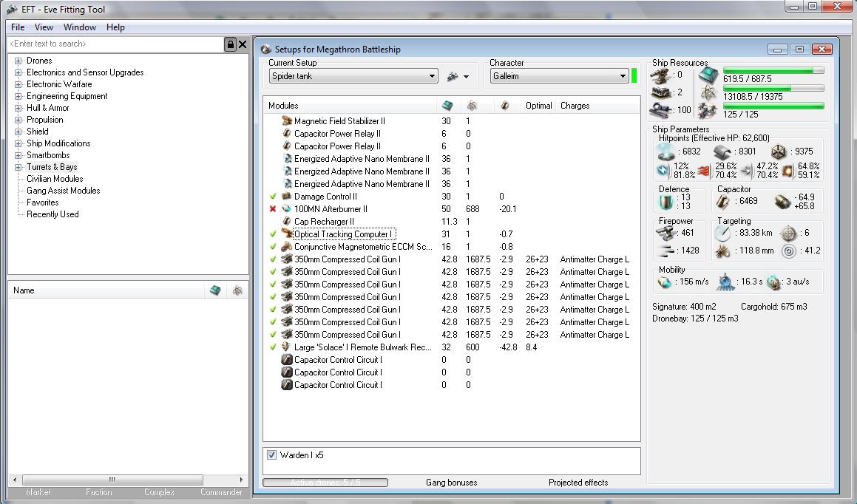This screenshot has width=857, height=504.
Task: Click the Optimal column header
Action: tap(539, 106)
